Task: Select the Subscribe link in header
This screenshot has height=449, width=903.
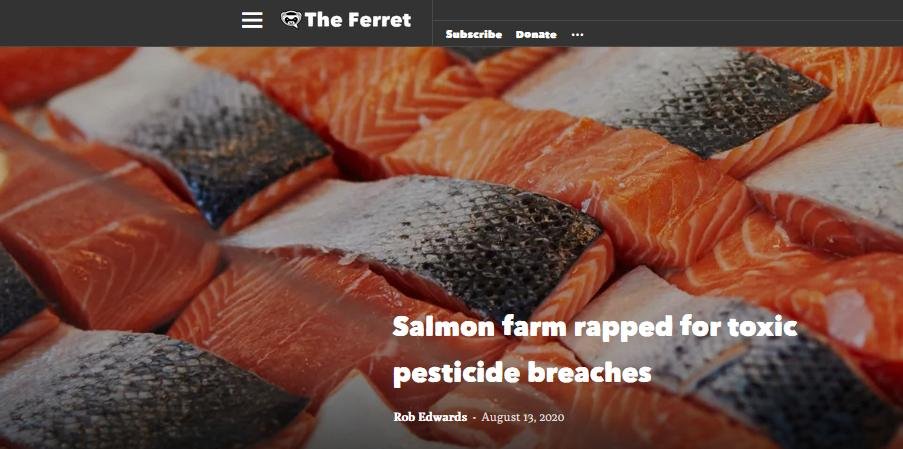Action: point(473,35)
